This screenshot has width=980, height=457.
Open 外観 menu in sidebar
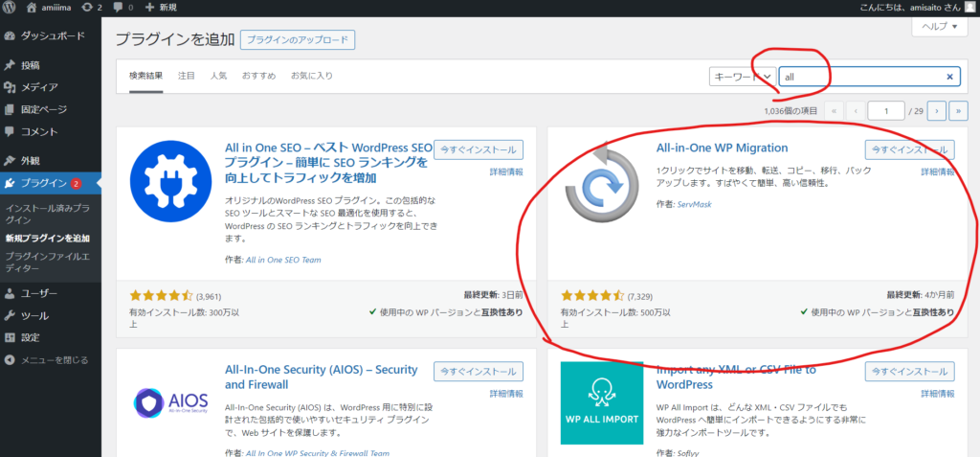pos(51,160)
